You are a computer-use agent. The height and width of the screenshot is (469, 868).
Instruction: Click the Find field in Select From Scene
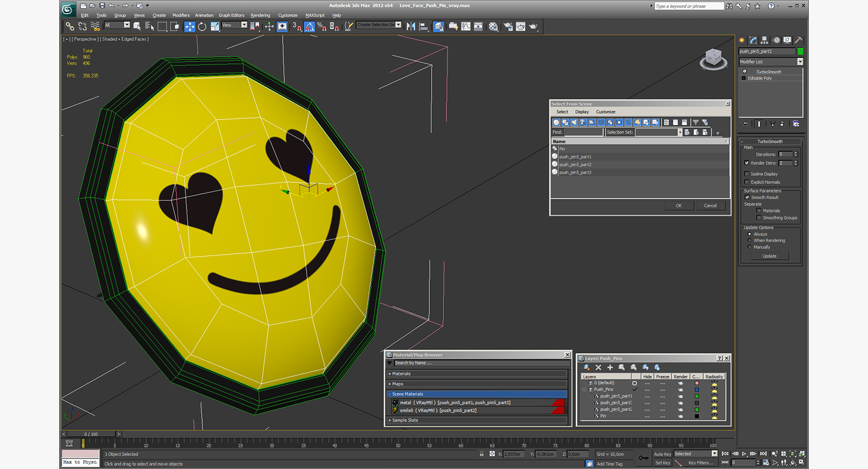pyautogui.click(x=583, y=132)
